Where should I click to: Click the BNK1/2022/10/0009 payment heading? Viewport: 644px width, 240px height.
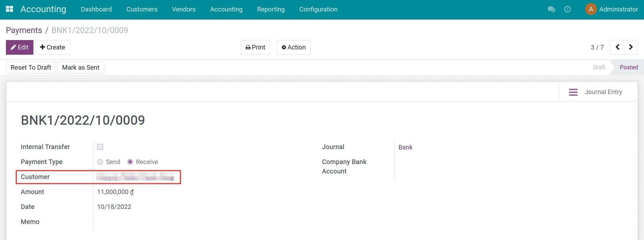[83, 120]
